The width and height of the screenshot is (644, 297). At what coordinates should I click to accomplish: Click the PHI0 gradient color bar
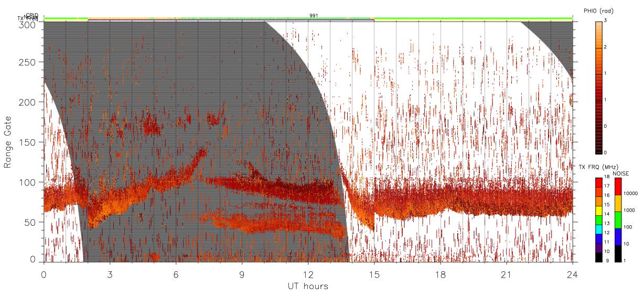coord(599,87)
